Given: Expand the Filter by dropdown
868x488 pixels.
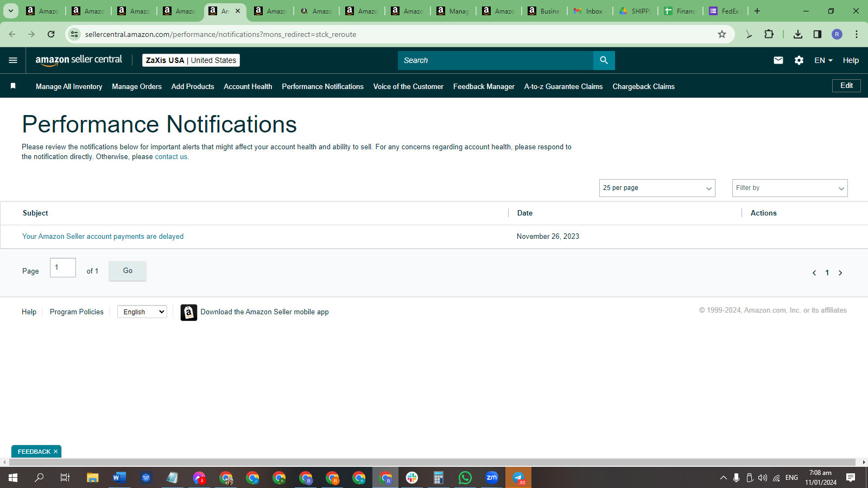Looking at the screenshot, I should click(x=790, y=188).
